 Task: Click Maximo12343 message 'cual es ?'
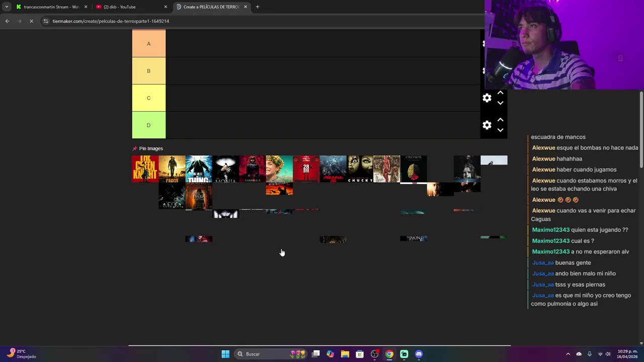[x=583, y=241]
